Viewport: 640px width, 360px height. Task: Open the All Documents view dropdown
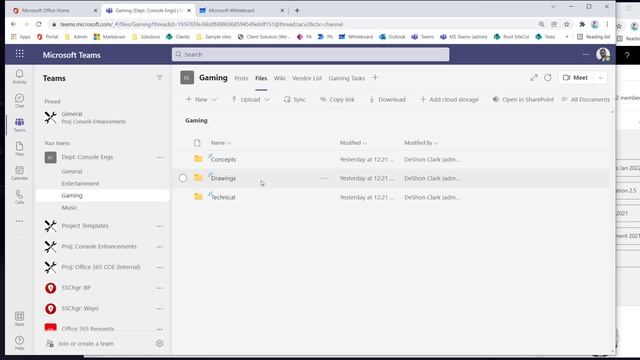[585, 99]
